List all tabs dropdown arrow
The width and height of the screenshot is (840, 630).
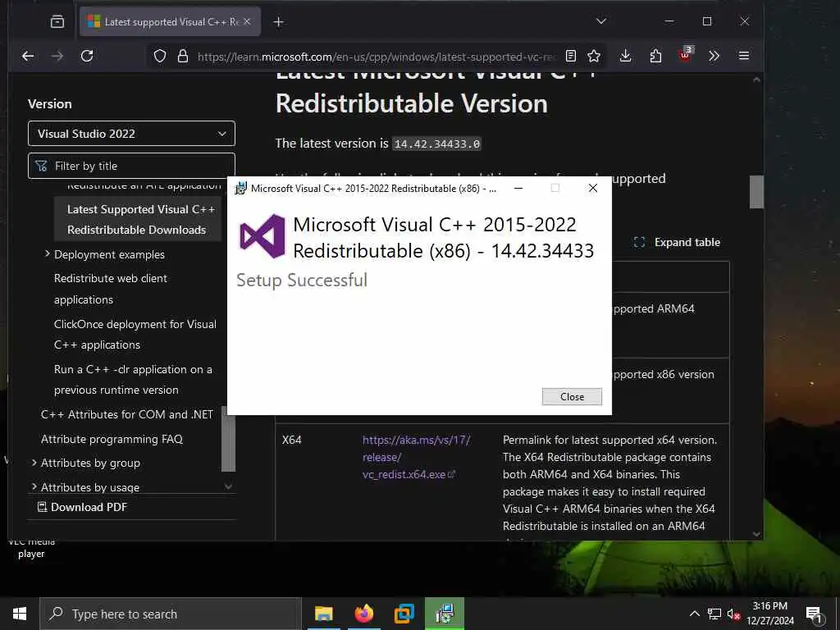click(601, 21)
